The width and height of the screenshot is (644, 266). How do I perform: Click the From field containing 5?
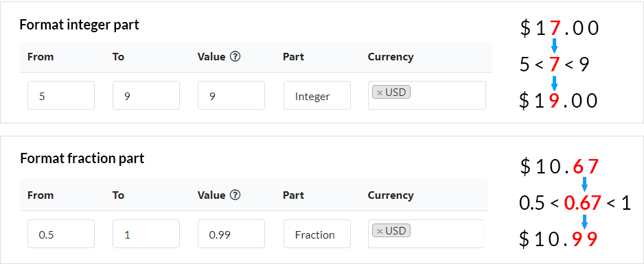[x=61, y=95]
